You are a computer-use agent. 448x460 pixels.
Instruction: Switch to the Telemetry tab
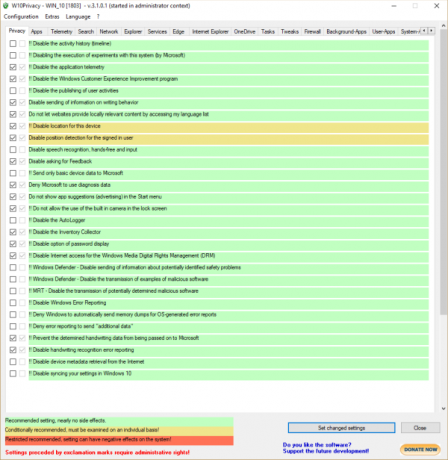tap(61, 32)
